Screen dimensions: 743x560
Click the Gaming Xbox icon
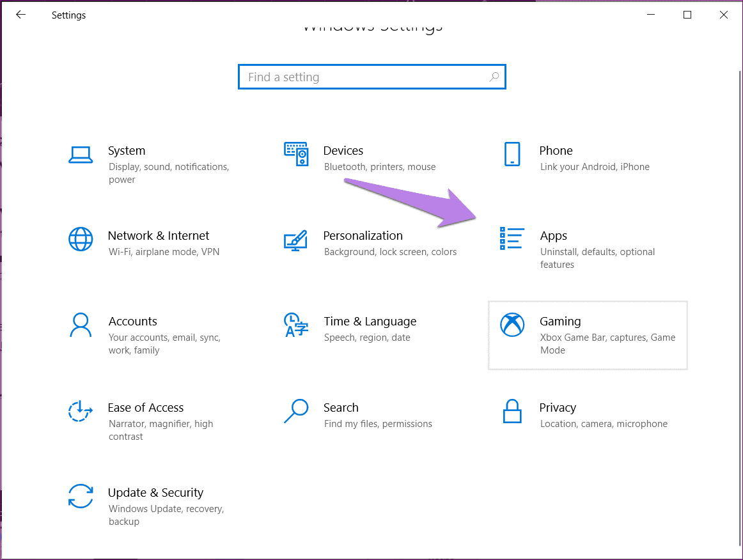click(x=512, y=325)
